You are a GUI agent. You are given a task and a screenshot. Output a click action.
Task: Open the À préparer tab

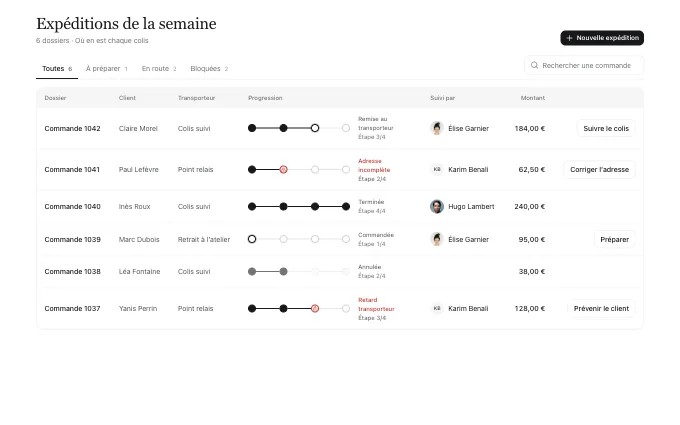(107, 69)
